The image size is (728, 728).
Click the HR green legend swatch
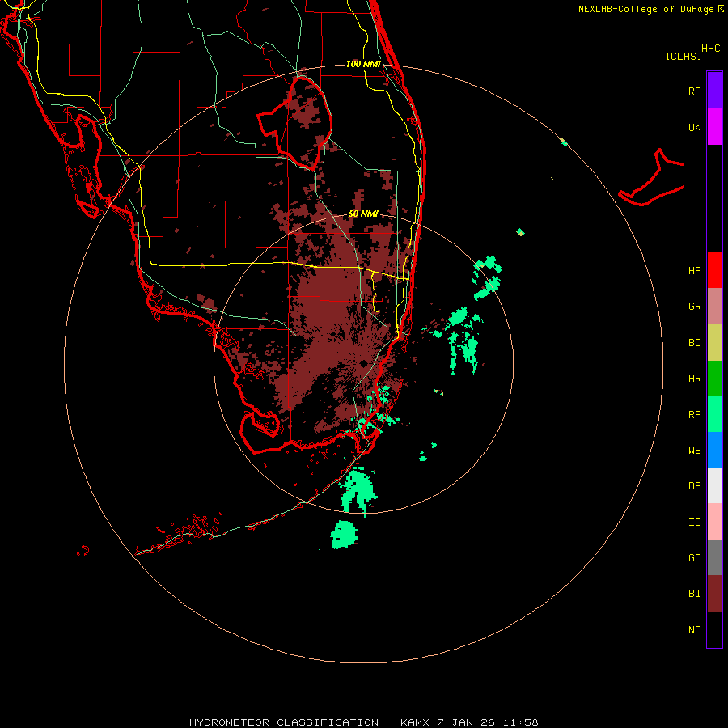point(714,379)
